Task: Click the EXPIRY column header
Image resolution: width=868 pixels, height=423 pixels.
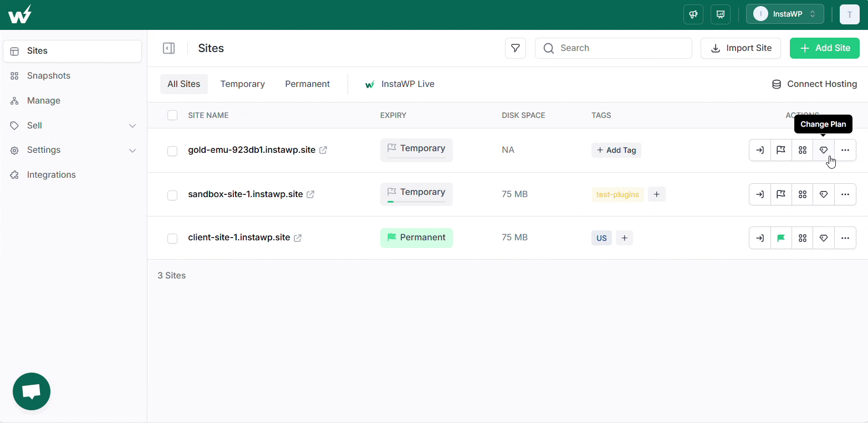Action: pyautogui.click(x=394, y=116)
